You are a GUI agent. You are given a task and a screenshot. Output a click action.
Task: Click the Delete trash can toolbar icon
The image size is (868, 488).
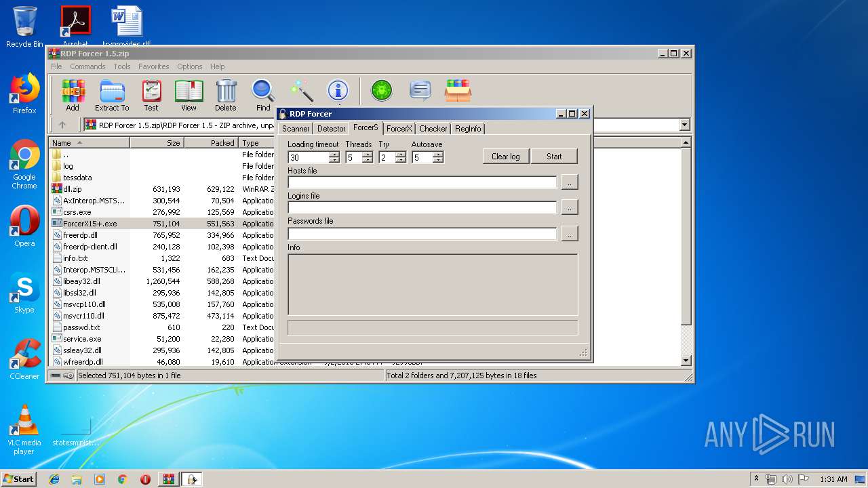click(x=226, y=95)
